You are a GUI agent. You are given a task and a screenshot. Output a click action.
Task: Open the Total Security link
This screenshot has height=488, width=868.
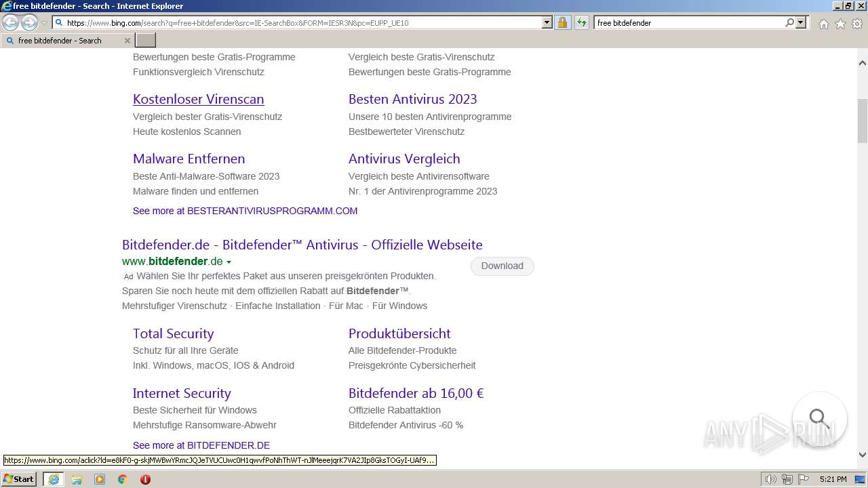(x=173, y=333)
